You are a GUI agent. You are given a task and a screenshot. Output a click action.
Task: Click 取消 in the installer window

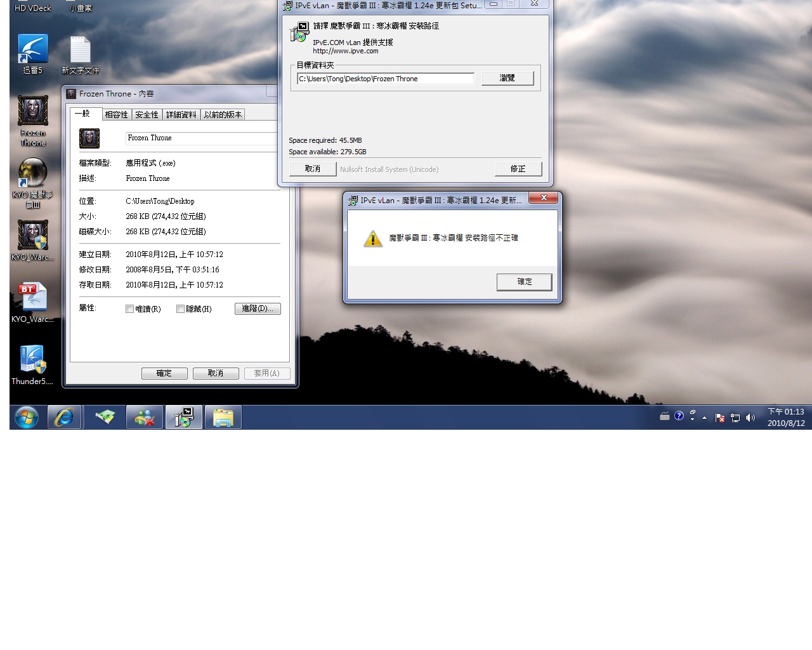point(313,169)
